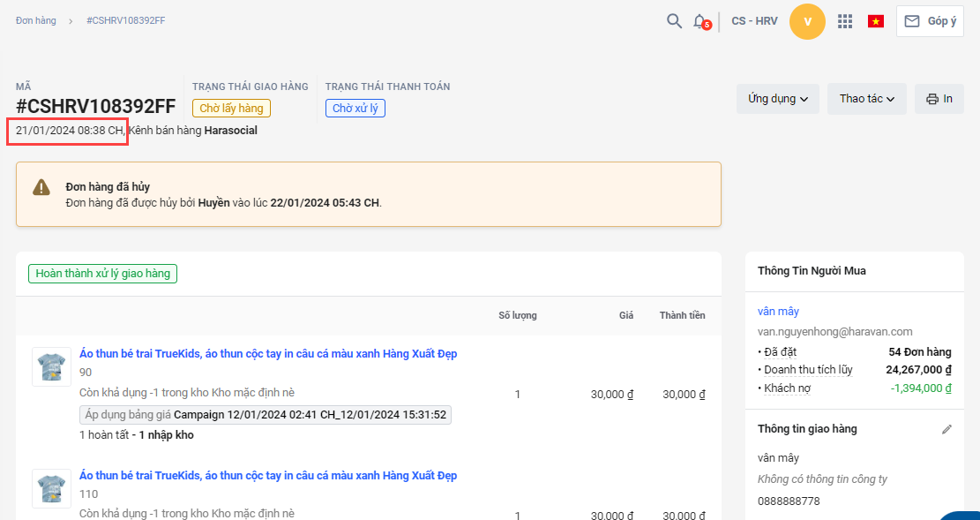
Task: Click the Góp ý feedback button
Action: click(x=930, y=21)
